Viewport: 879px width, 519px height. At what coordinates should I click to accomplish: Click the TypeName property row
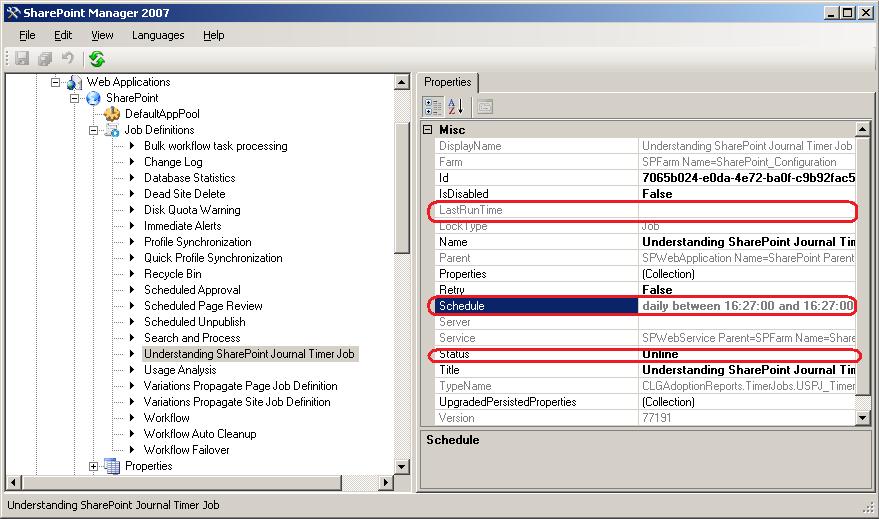645,386
